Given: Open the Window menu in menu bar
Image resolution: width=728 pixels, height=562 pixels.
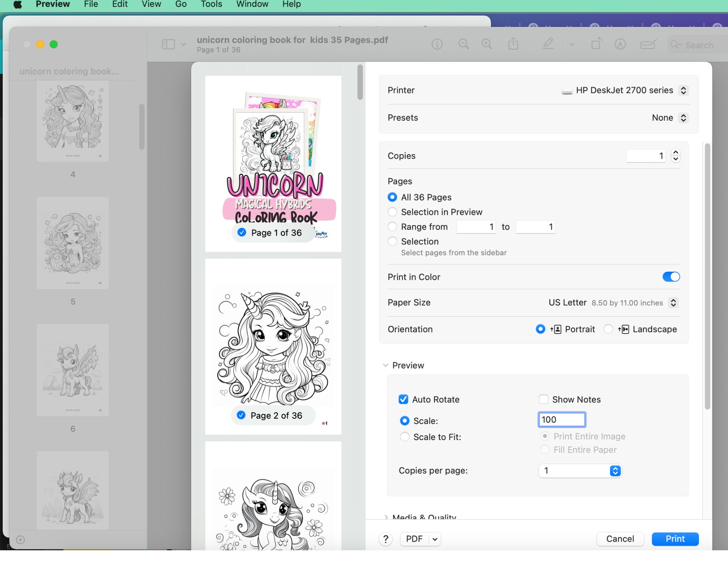Looking at the screenshot, I should [x=252, y=4].
